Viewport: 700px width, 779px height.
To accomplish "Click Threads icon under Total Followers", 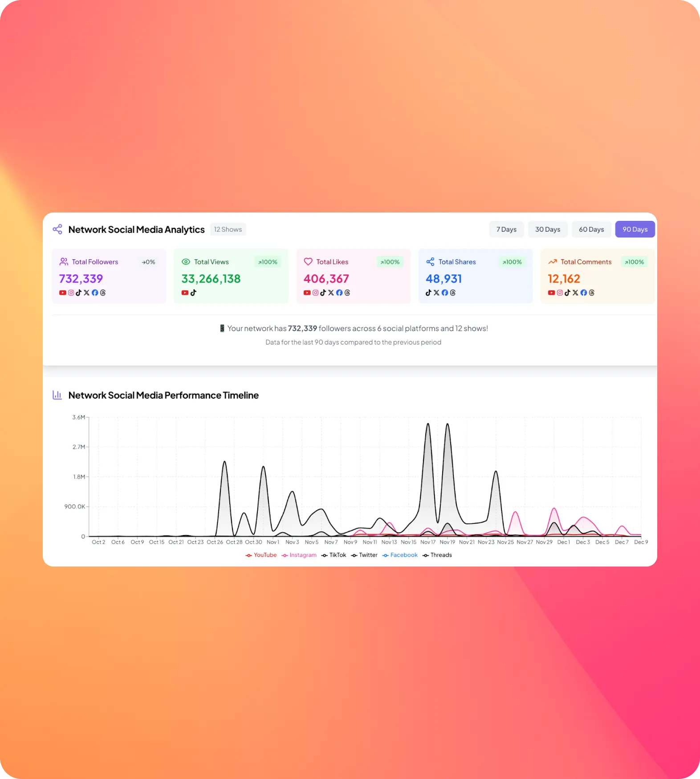I will pos(103,293).
